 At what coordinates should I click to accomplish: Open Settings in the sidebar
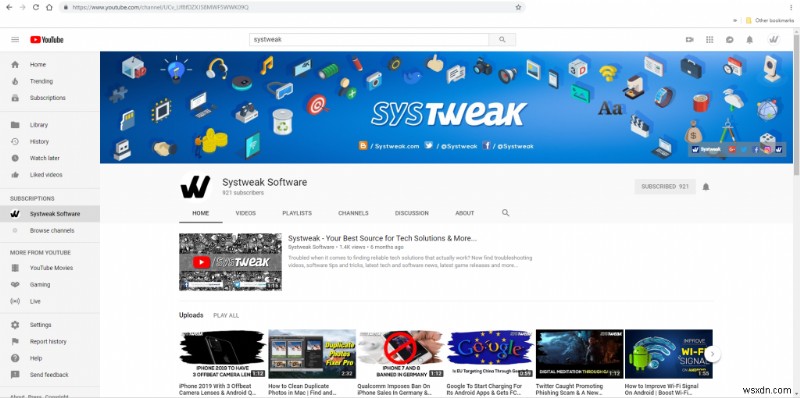[50, 325]
